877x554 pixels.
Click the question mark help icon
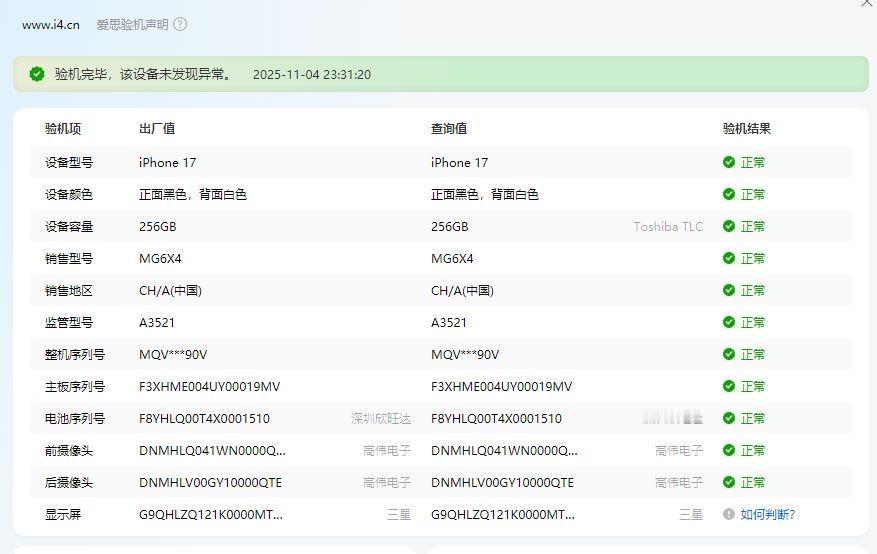[180, 25]
